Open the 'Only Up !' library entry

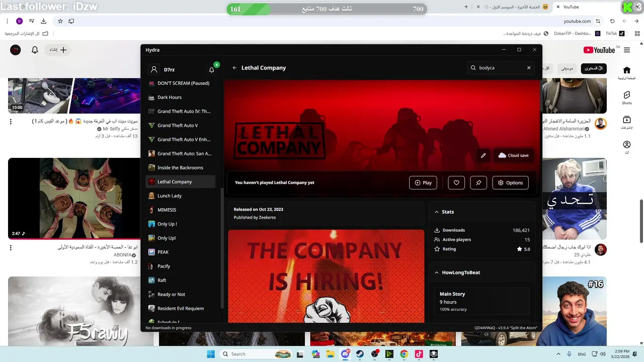tap(180, 224)
